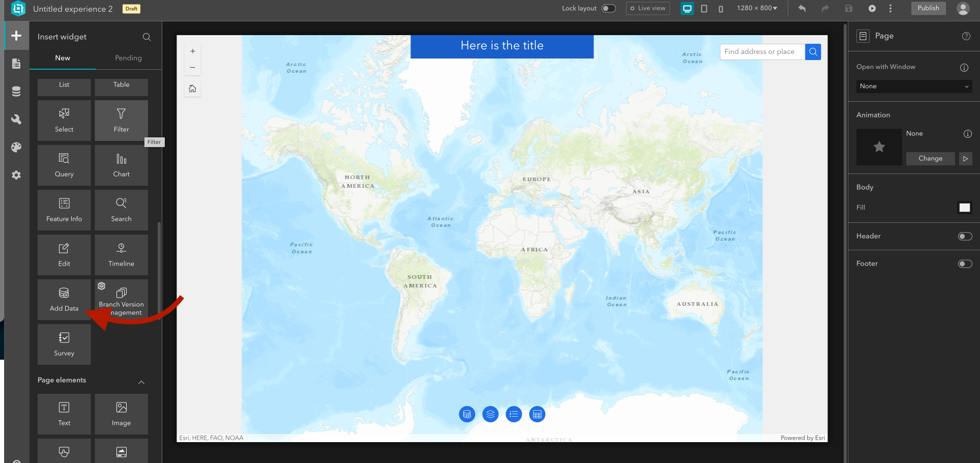Enable the page Footer
This screenshot has height=463, width=980.
(965, 264)
